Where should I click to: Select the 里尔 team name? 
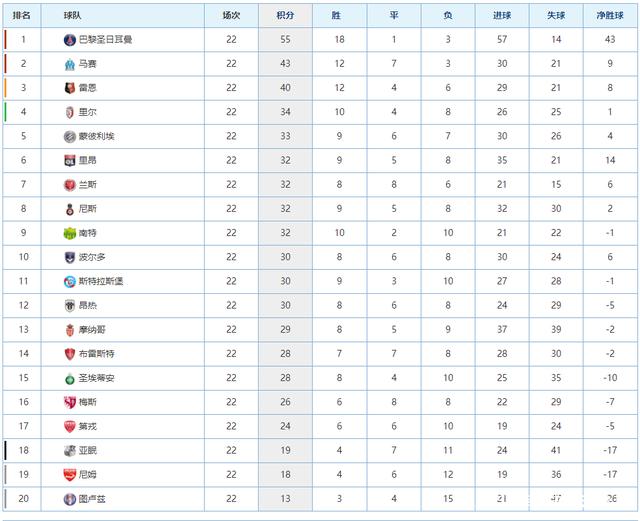click(87, 112)
